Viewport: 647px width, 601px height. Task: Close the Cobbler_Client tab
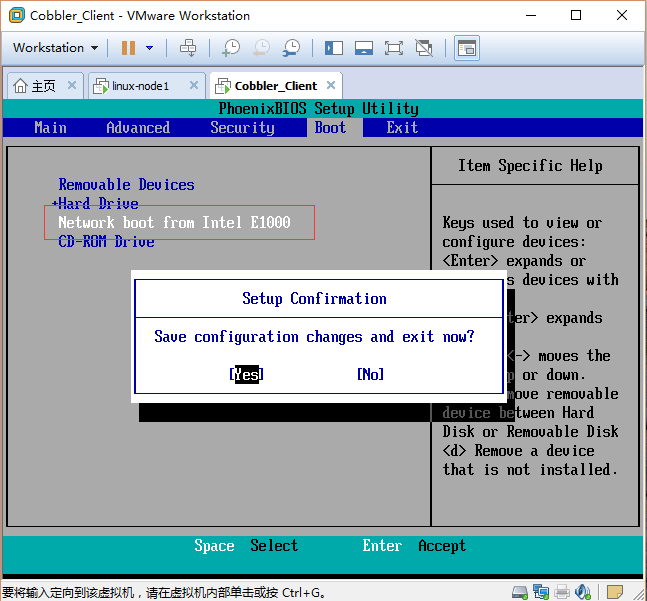[331, 85]
